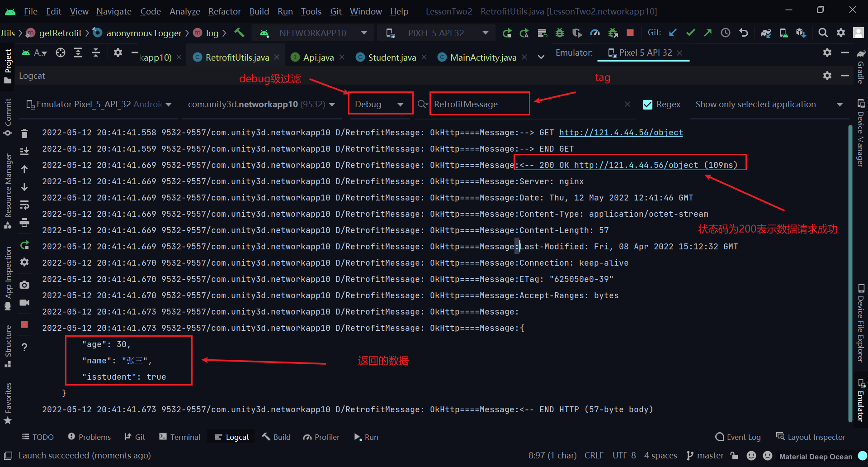Image resolution: width=868 pixels, height=467 pixels.
Task: Open the 200 OK http://121.4.44.56/object link
Action: pos(636,165)
